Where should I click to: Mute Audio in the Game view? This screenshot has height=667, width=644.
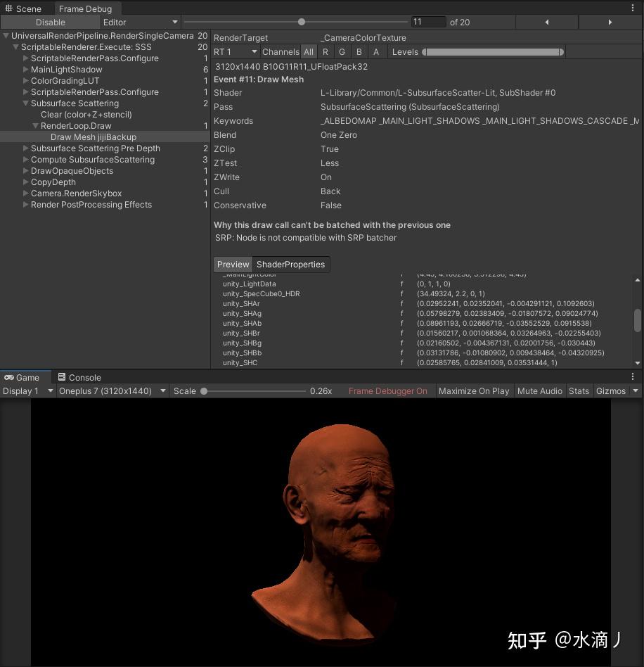click(539, 390)
